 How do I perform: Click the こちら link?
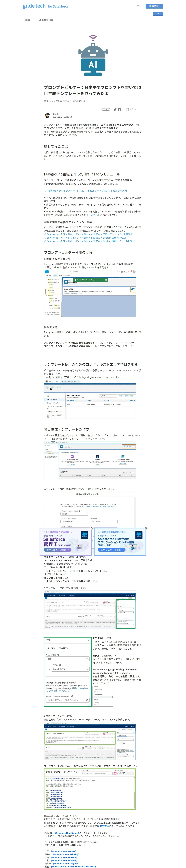[94, 215]
